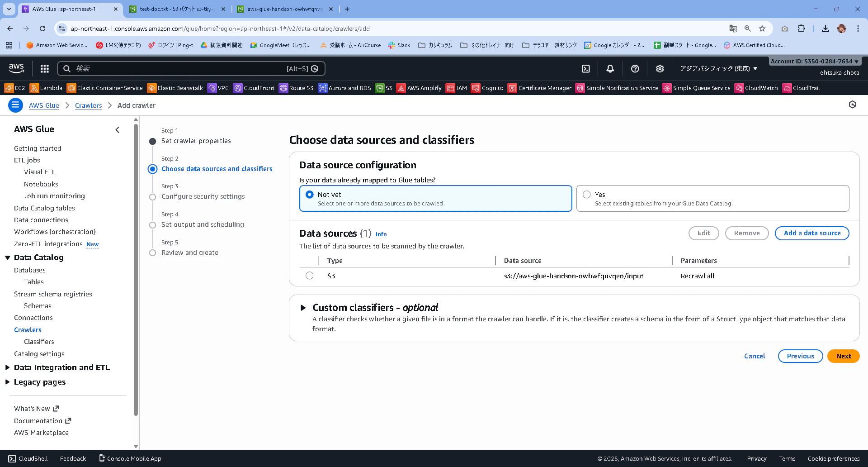
Task: Open CloudFront service shortcut
Action: pyautogui.click(x=254, y=88)
